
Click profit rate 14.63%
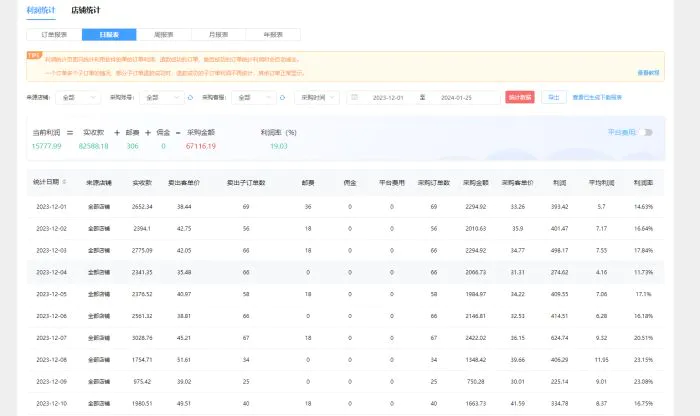point(643,207)
